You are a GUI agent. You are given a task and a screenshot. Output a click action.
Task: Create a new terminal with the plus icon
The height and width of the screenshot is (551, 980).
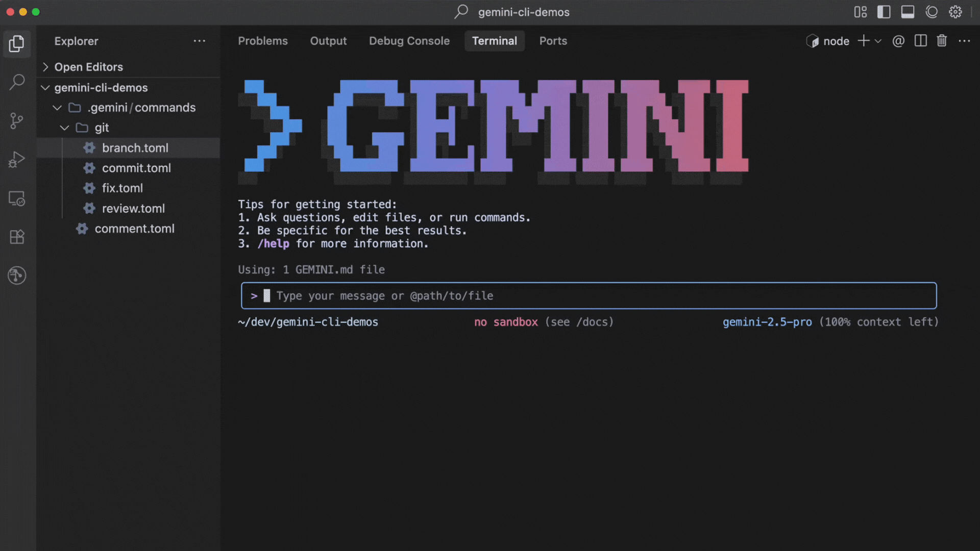point(864,41)
